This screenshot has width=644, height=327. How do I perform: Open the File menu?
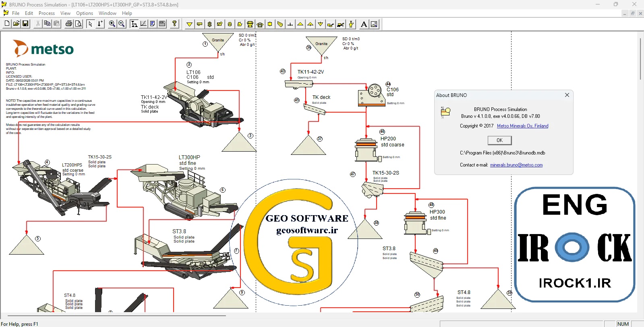(16, 13)
